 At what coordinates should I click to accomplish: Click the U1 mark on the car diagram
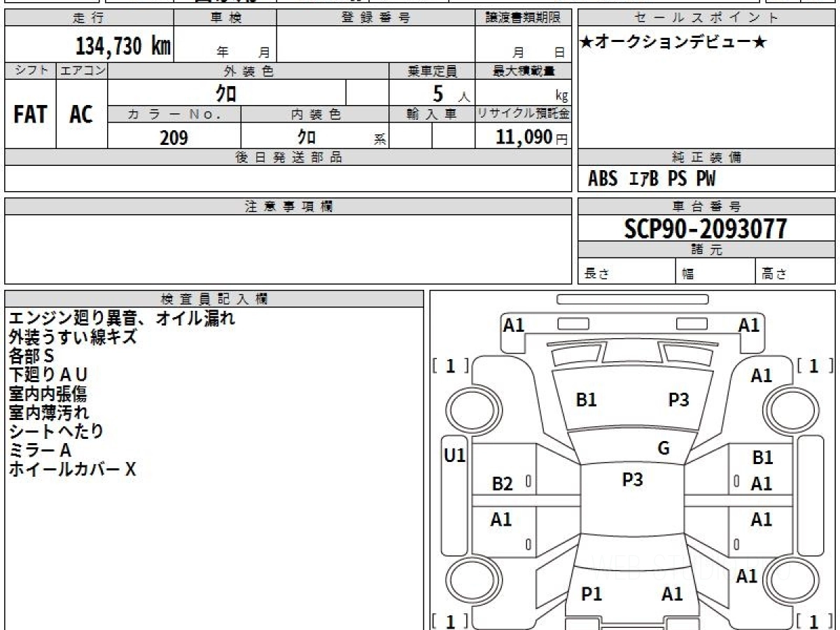[455, 456]
